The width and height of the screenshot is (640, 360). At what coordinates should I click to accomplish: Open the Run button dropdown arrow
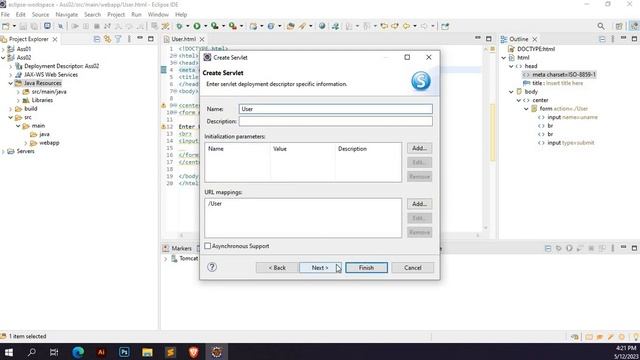point(205,26)
